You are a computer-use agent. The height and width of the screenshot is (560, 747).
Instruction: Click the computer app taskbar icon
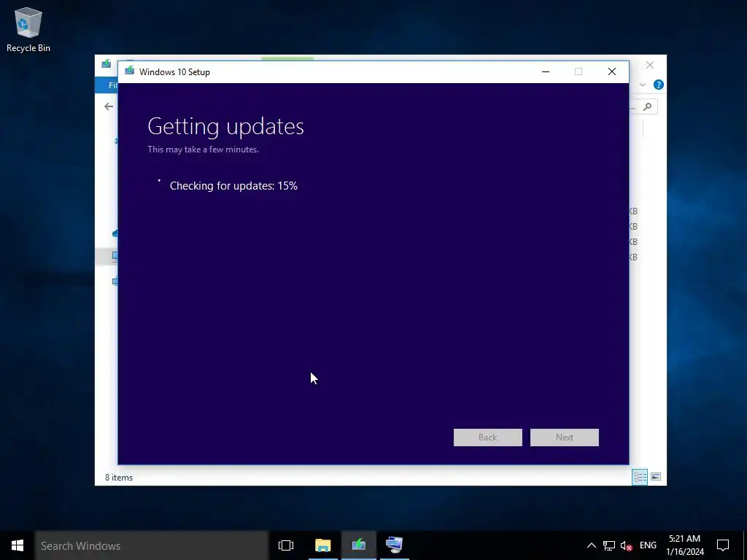[395, 545]
